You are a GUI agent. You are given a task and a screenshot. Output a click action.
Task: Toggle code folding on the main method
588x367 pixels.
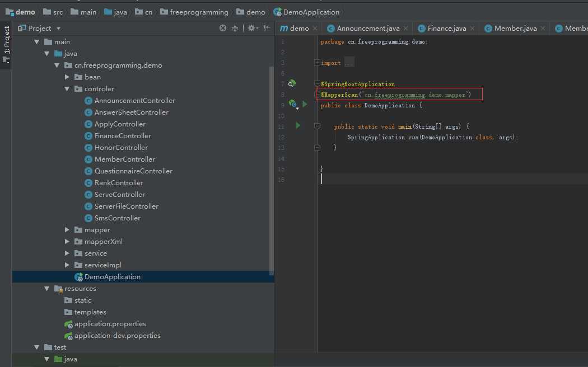(317, 126)
